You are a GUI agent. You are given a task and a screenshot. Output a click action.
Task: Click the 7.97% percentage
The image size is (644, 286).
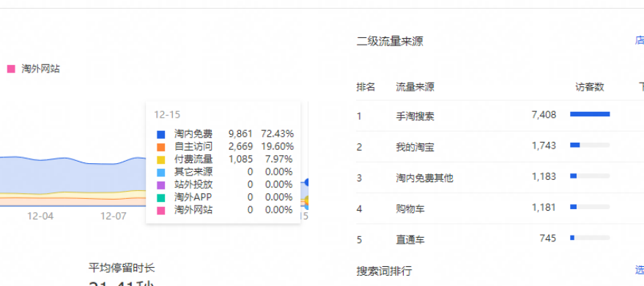click(x=279, y=159)
